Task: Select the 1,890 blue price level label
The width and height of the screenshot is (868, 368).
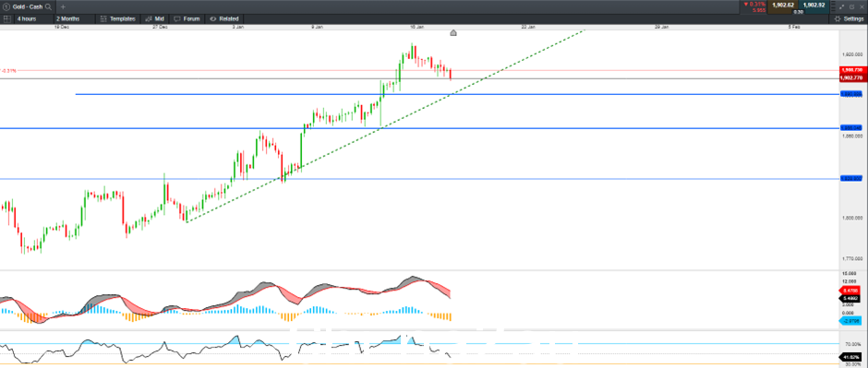Action: pos(850,94)
